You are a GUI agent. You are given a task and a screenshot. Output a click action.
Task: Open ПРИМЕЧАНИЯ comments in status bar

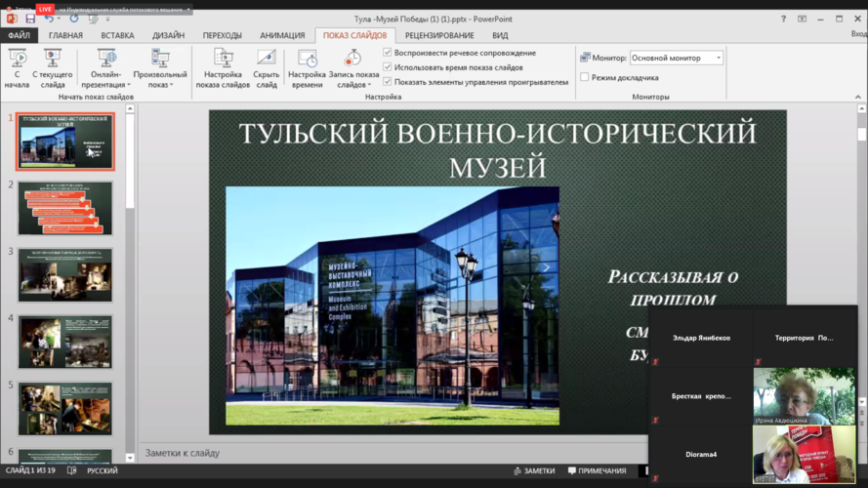point(597,470)
